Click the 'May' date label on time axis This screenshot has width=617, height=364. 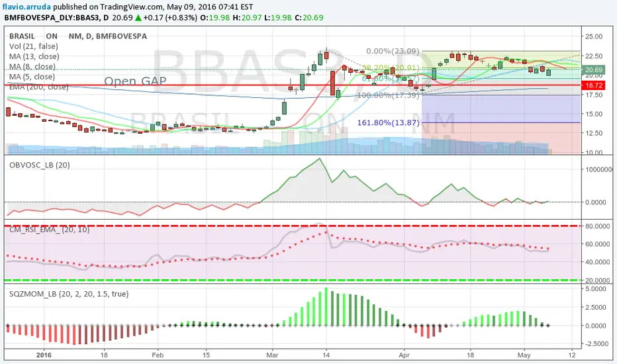[x=524, y=355]
